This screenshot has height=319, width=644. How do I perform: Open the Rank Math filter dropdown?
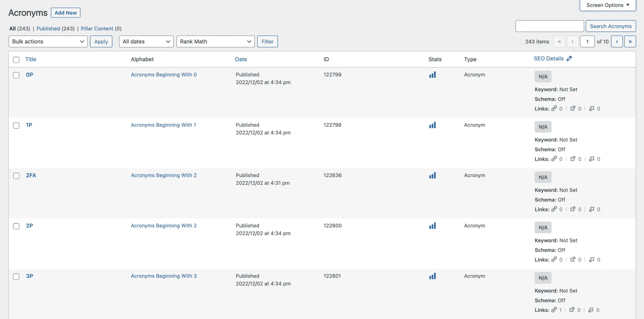(x=215, y=42)
